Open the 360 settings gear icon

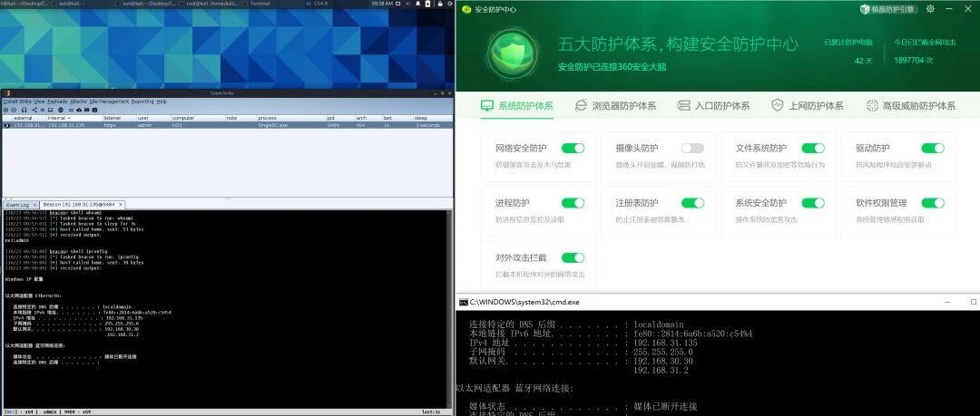click(930, 9)
